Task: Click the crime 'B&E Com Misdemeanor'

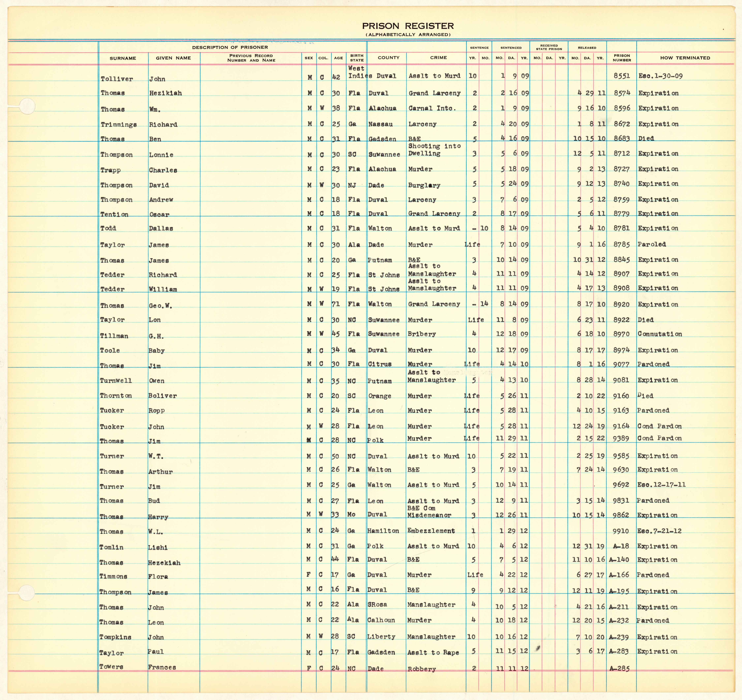Action: click(429, 512)
